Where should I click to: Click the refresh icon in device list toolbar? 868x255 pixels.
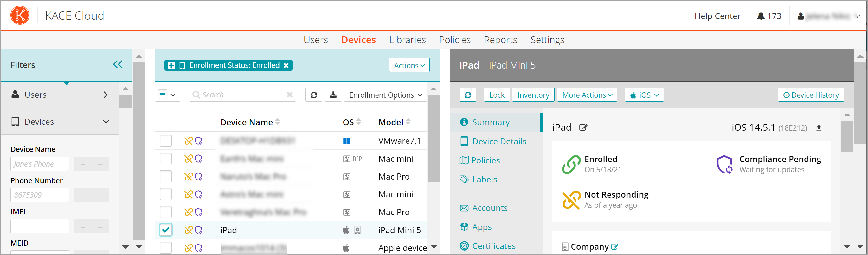coord(313,95)
